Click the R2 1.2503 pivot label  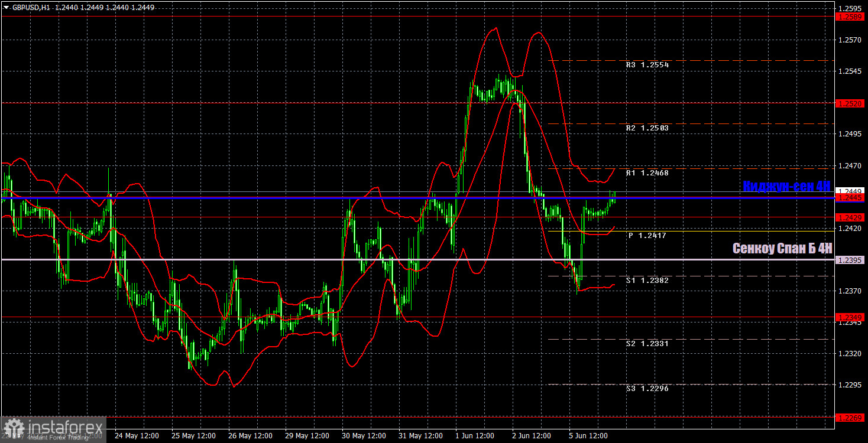647,128
